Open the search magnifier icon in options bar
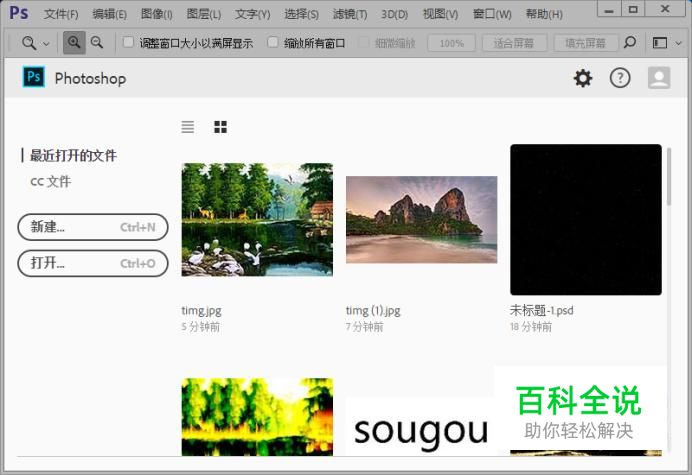Image resolution: width=692 pixels, height=475 pixels. coord(630,43)
